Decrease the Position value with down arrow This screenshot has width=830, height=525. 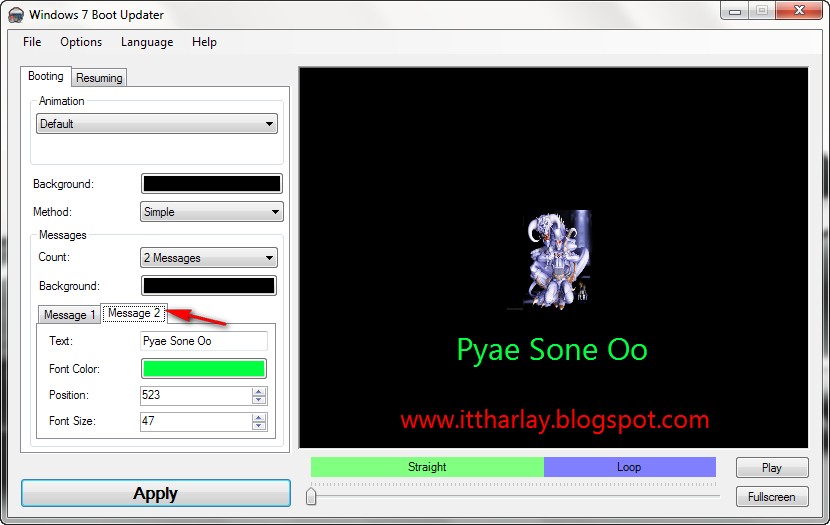pyautogui.click(x=259, y=400)
